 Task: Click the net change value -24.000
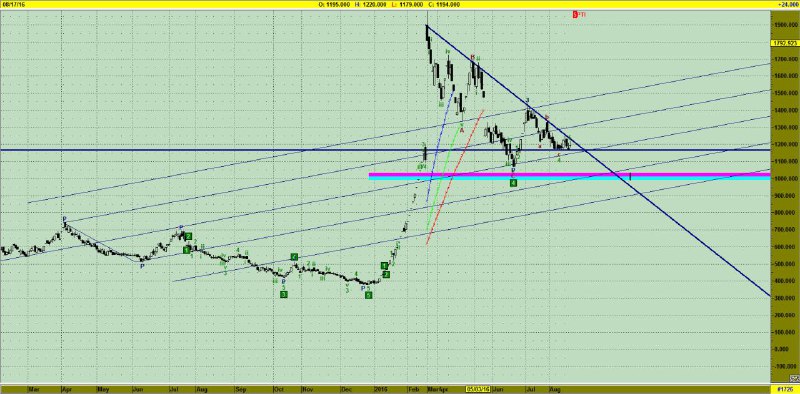(787, 4)
